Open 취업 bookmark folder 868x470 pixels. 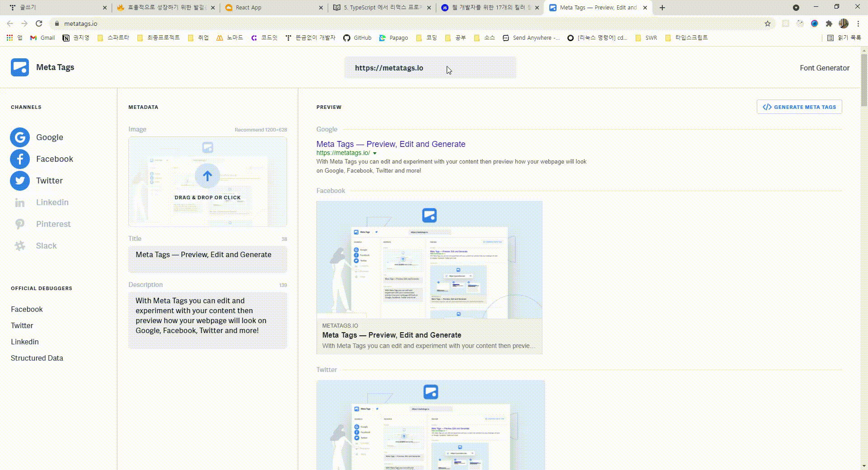(x=198, y=38)
